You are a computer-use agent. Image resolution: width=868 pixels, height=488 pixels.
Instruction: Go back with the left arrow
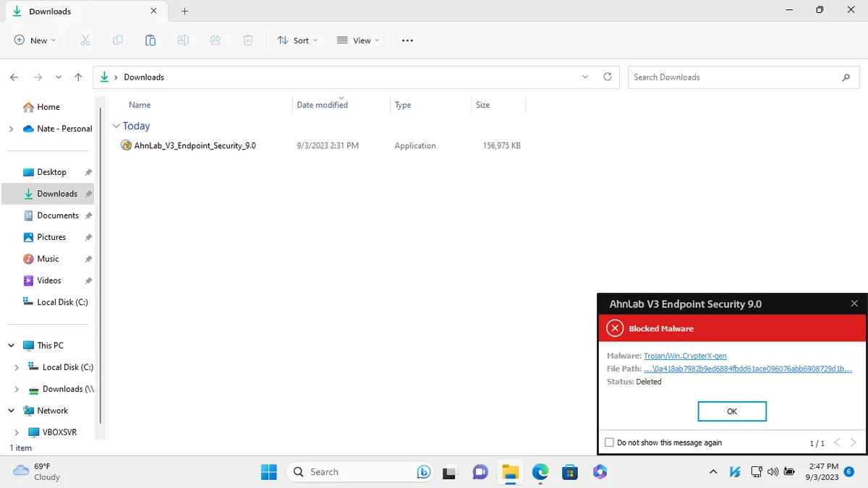coord(14,77)
